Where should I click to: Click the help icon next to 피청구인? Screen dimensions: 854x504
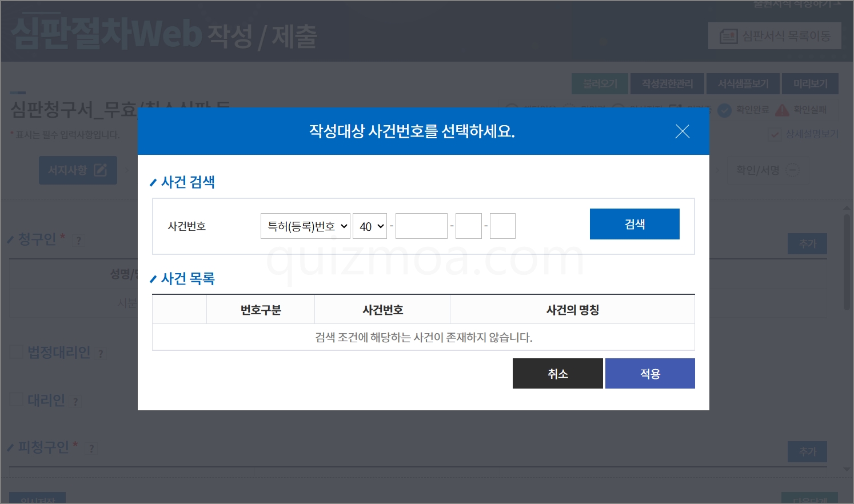pos(91,449)
